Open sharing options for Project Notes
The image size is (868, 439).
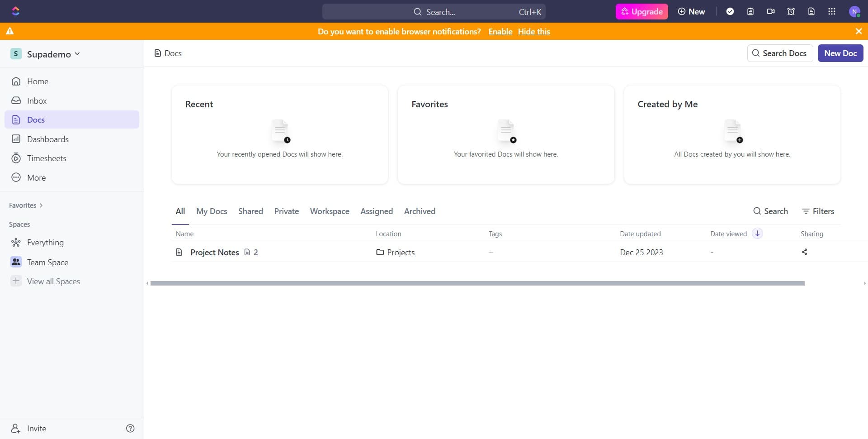[804, 252]
